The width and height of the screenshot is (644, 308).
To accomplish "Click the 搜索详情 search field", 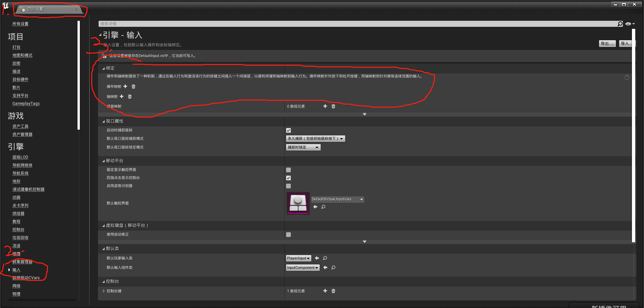I will [358, 24].
